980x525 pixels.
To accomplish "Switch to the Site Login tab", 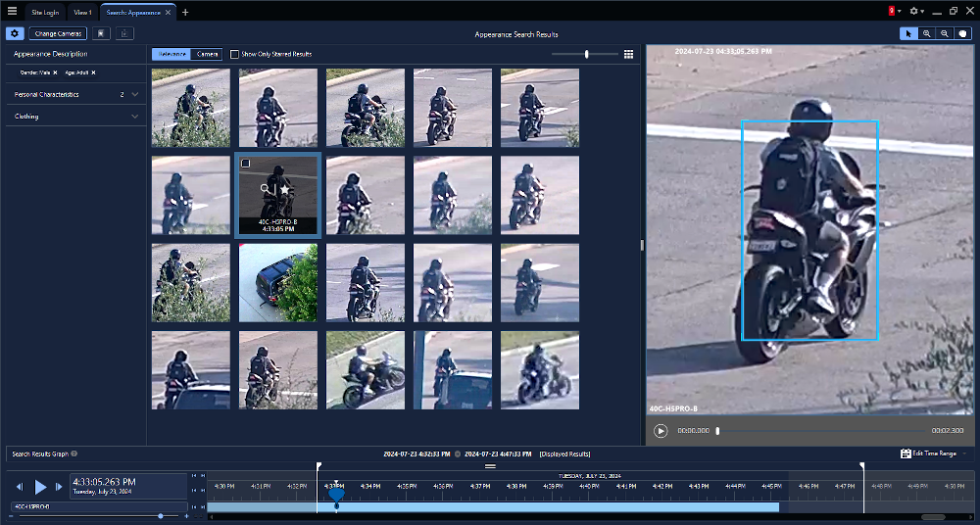I will (x=45, y=12).
